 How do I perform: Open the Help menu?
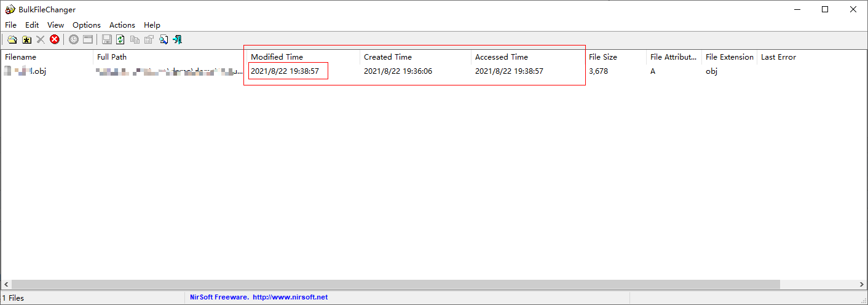coord(152,25)
